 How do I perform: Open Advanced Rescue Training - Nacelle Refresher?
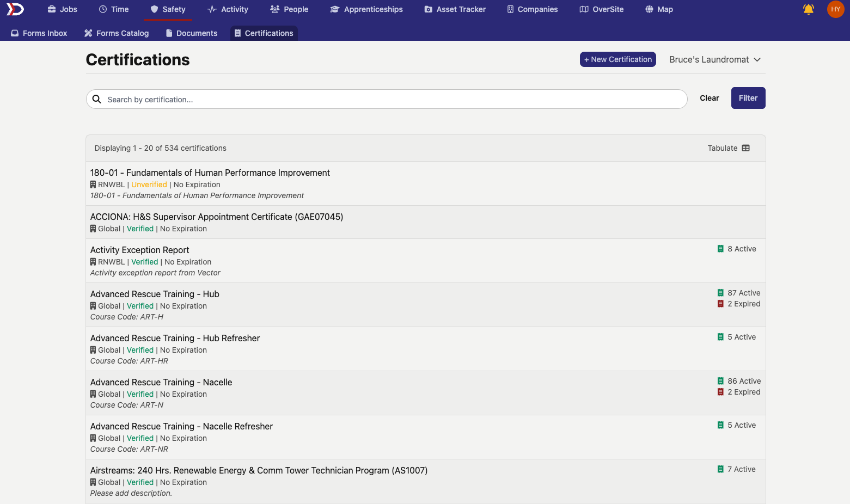click(182, 426)
